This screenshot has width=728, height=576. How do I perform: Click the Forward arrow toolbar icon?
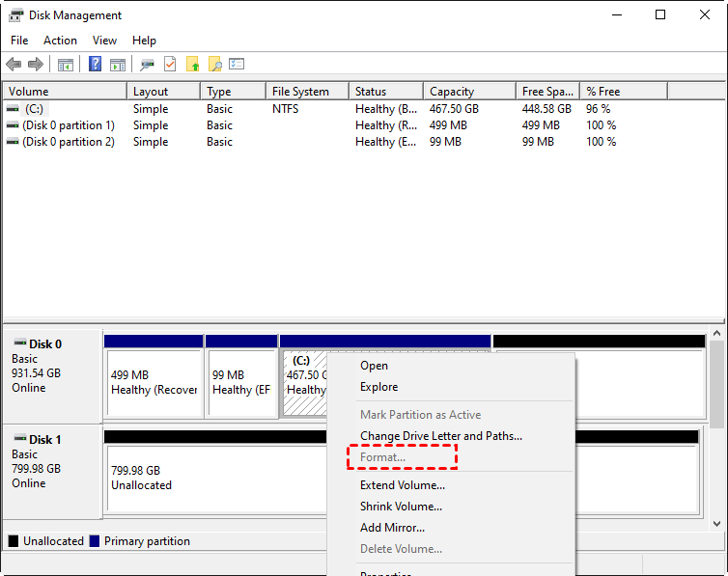(x=36, y=64)
